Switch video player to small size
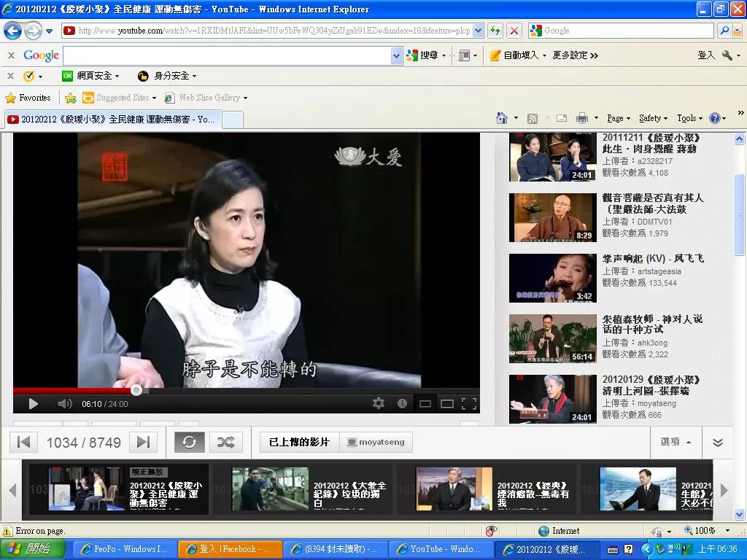The width and height of the screenshot is (747, 560). 425,404
